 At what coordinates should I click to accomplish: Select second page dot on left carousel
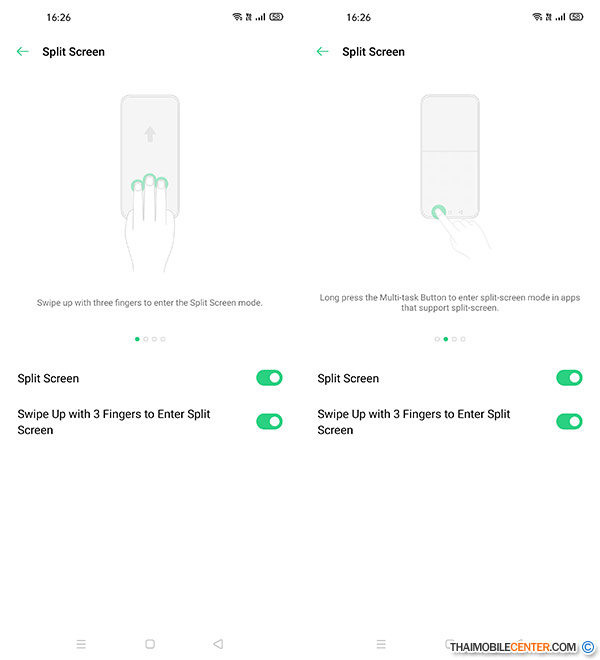click(x=146, y=339)
